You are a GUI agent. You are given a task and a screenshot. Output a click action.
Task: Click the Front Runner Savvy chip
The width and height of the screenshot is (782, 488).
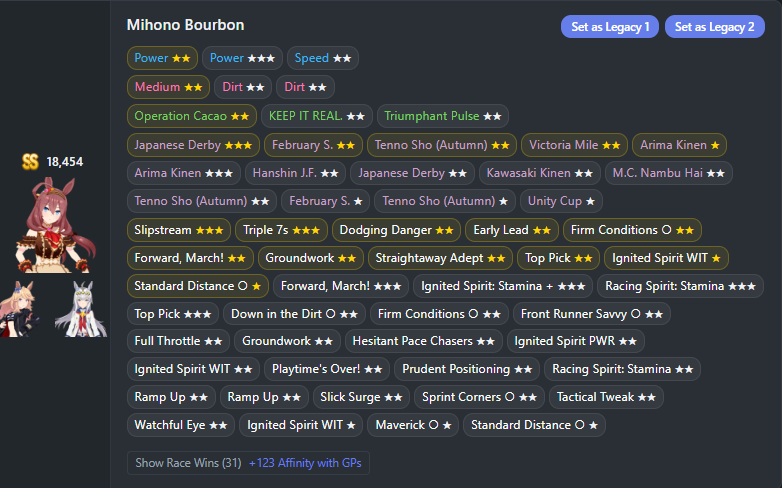pyautogui.click(x=592, y=313)
